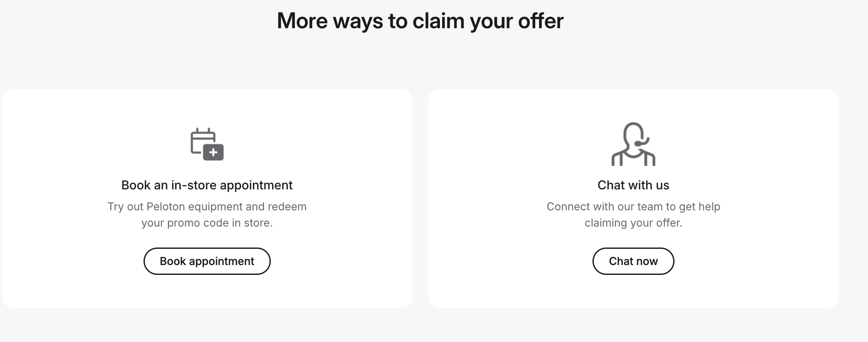The height and width of the screenshot is (342, 868).
Task: Select the 'Chat with us' heading
Action: (633, 185)
